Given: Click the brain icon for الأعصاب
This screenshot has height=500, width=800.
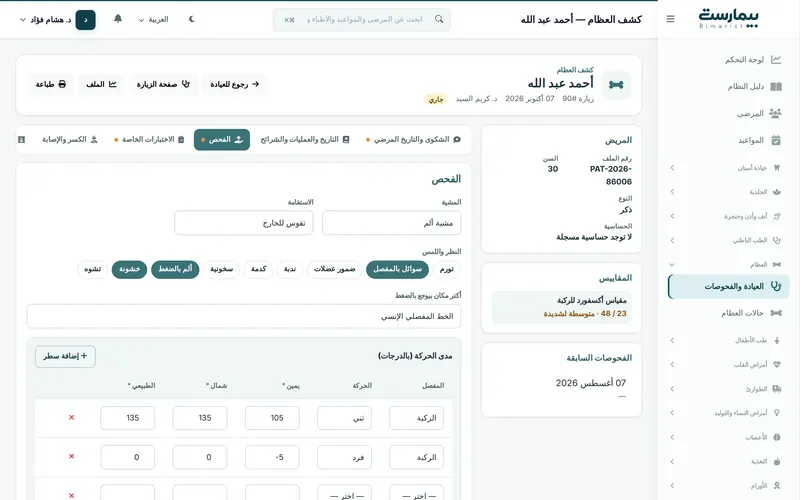Looking at the screenshot, I should tap(777, 437).
